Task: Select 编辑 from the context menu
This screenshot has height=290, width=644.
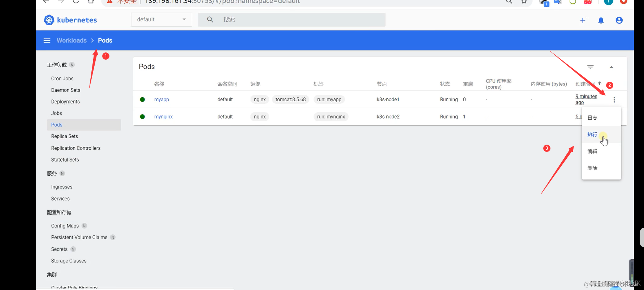Action: coord(601,151)
